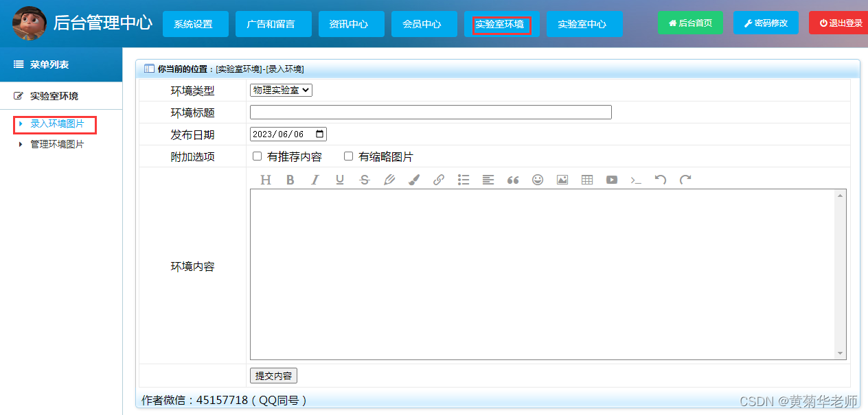Open the background color brush tool

point(414,180)
